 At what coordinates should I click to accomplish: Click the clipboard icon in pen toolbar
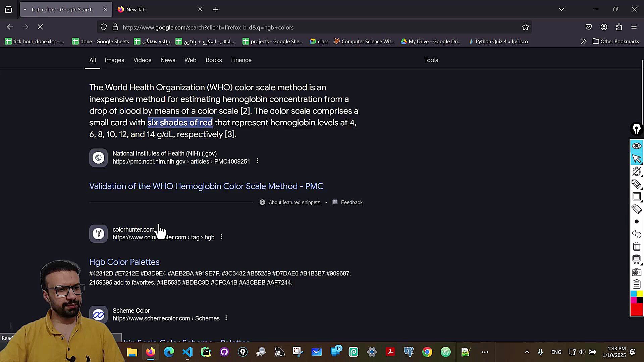tap(637, 284)
